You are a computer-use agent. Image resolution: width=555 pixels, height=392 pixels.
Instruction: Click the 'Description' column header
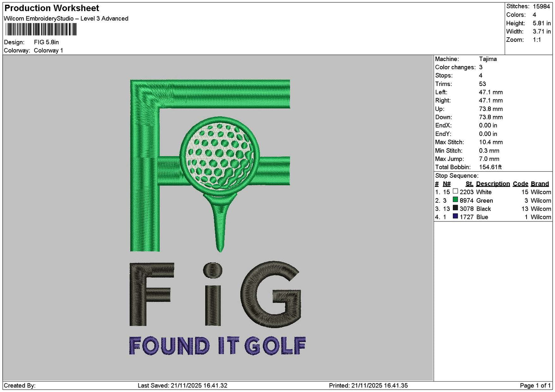click(493, 184)
